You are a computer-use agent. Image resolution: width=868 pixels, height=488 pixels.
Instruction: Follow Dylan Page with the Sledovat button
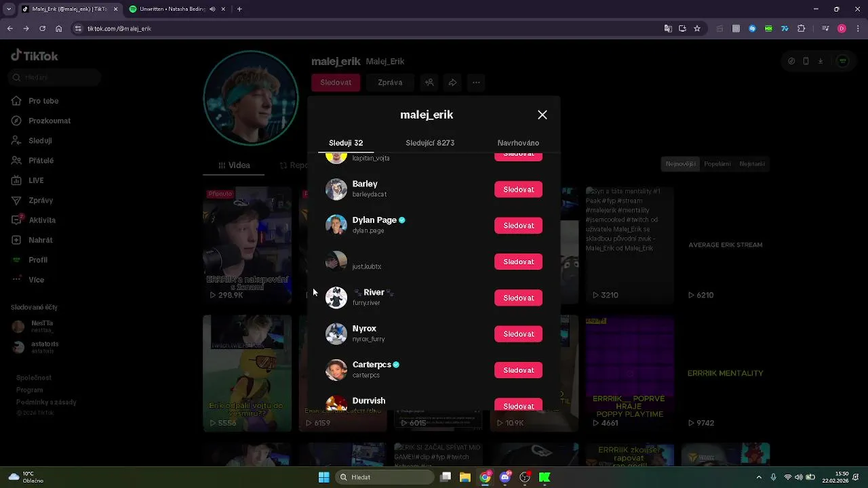[518, 226]
